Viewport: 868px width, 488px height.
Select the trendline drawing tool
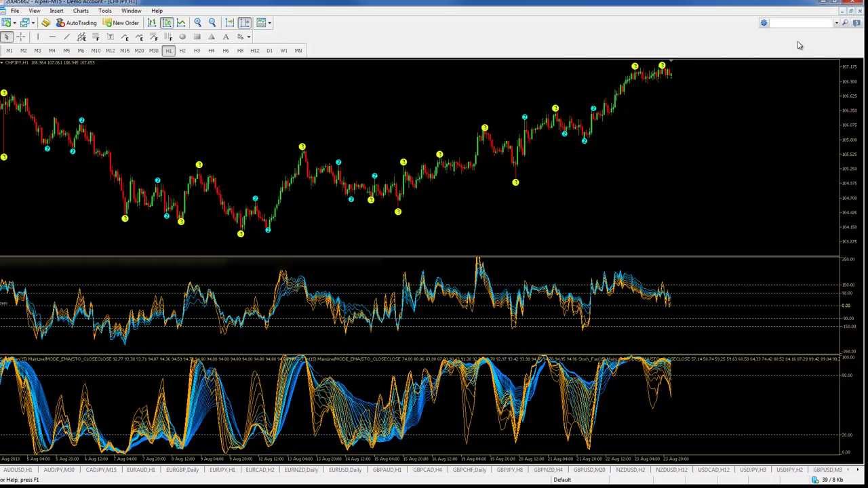tap(66, 37)
